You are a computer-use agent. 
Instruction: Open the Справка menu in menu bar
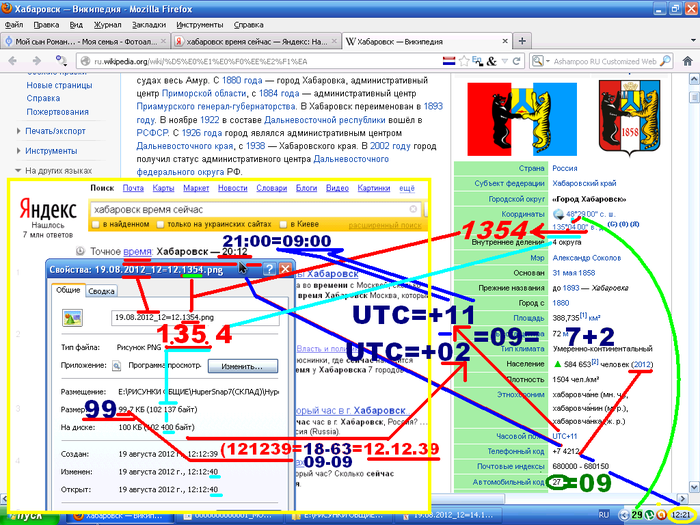249,25
